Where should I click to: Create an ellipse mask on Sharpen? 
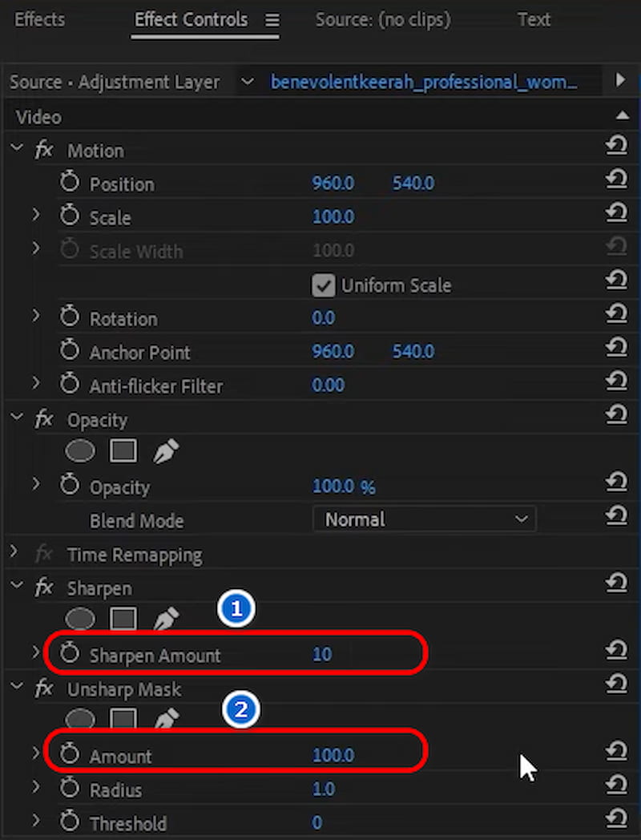(79, 619)
